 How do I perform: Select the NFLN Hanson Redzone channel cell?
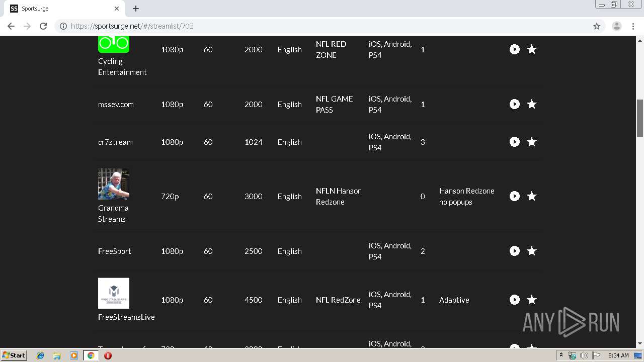coord(339,196)
